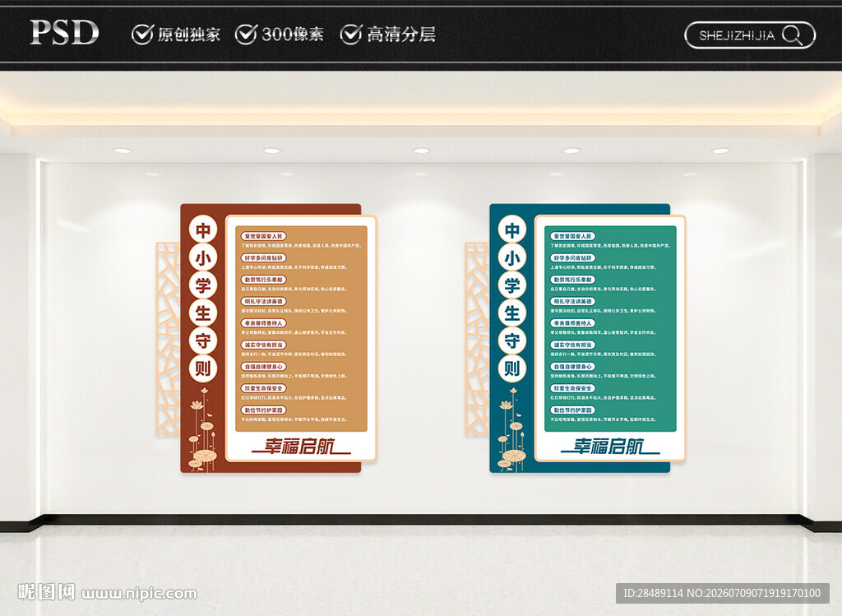Pick the green content panel color

point(611,329)
